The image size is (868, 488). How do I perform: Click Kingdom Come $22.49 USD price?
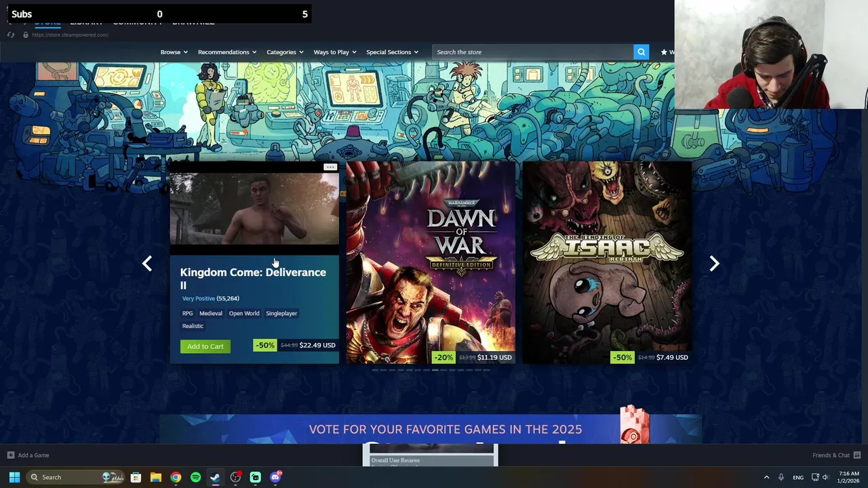click(x=317, y=345)
